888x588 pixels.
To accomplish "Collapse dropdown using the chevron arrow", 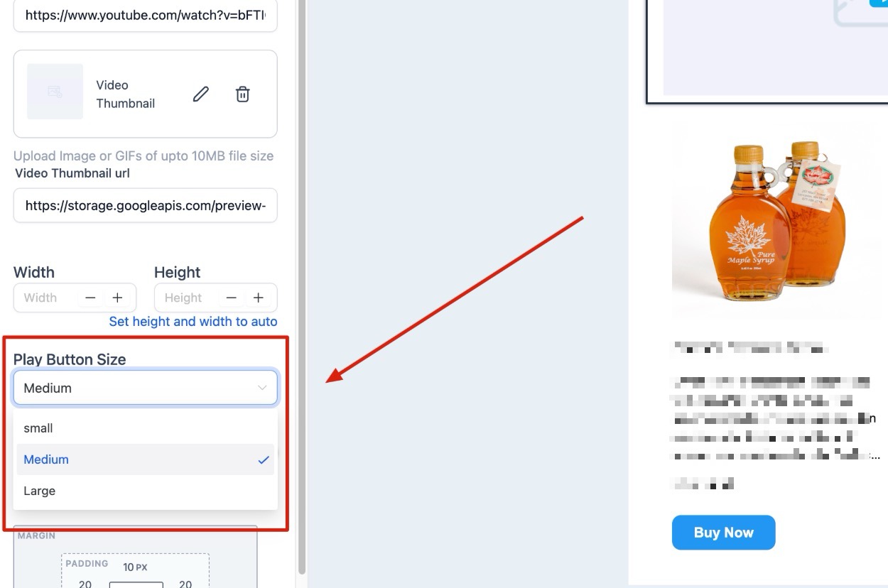I will [x=262, y=388].
